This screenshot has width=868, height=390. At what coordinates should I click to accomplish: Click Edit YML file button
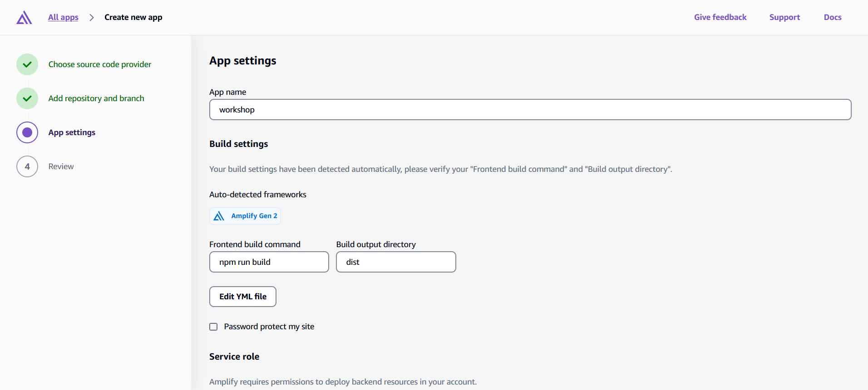coord(243,297)
